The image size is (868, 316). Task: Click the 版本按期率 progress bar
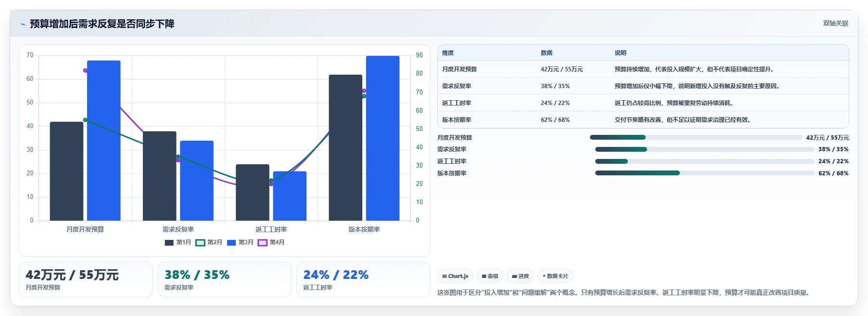(x=704, y=173)
